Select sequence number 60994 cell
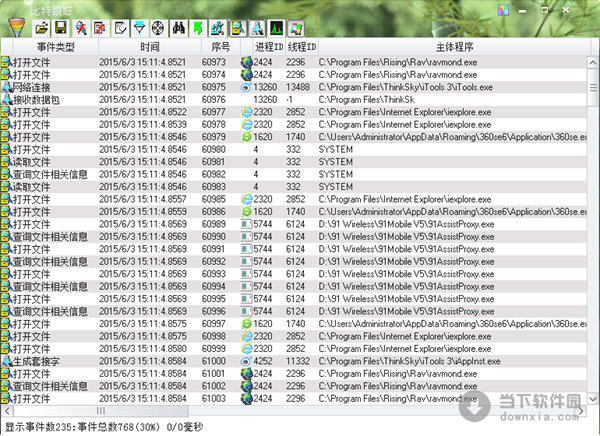 pos(214,287)
